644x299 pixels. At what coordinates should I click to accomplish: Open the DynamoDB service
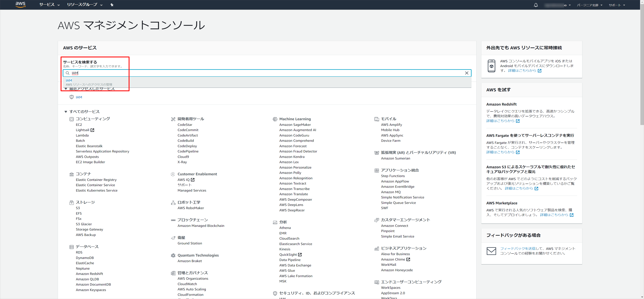tap(85, 258)
